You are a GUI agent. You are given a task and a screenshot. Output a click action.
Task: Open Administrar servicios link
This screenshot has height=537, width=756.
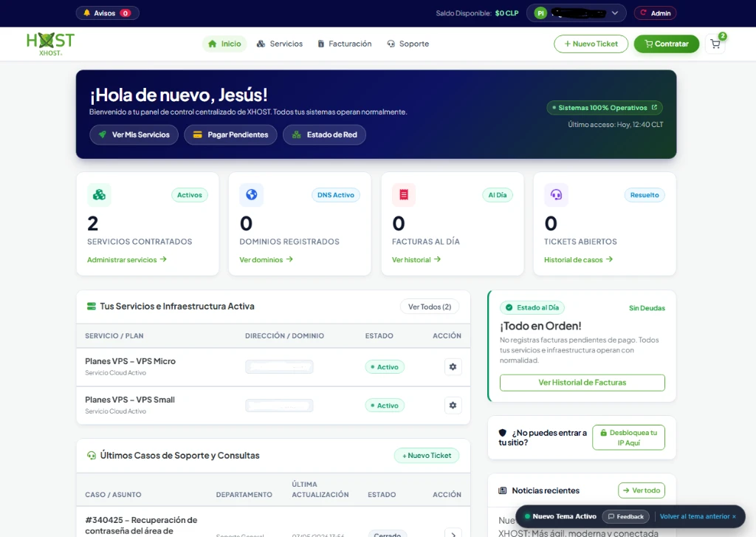tap(127, 259)
